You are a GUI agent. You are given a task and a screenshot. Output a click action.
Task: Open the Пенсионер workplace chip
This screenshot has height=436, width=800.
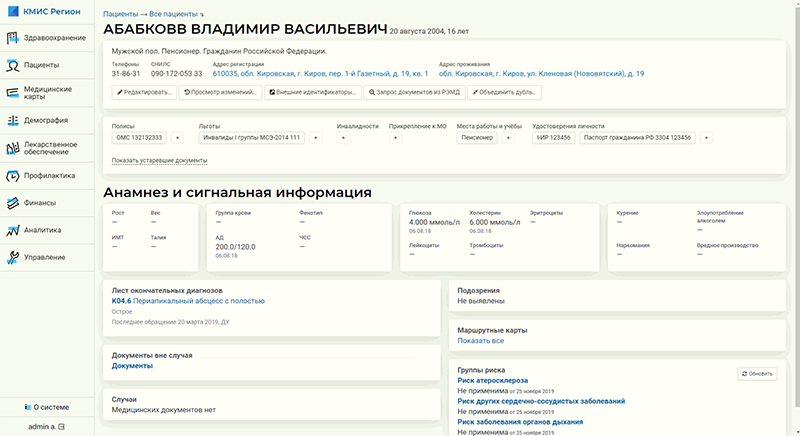tap(477, 138)
